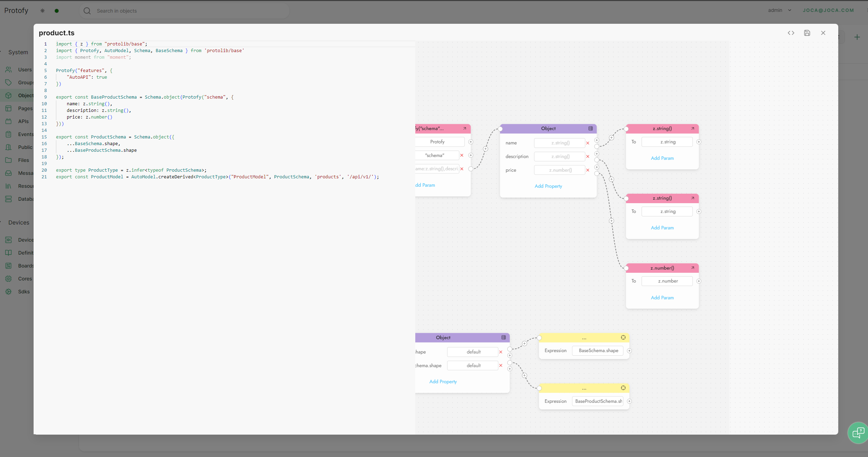868x457 pixels.
Task: Open the help chat bubble icon
Action: tap(858, 433)
